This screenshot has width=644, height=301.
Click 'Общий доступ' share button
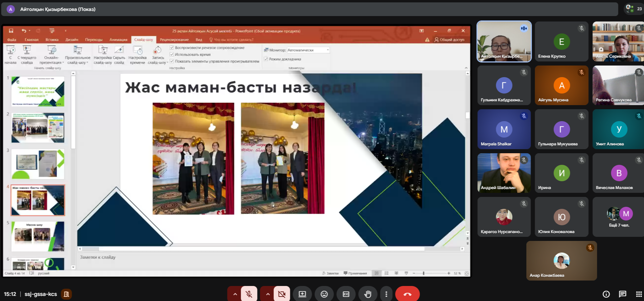pyautogui.click(x=449, y=40)
